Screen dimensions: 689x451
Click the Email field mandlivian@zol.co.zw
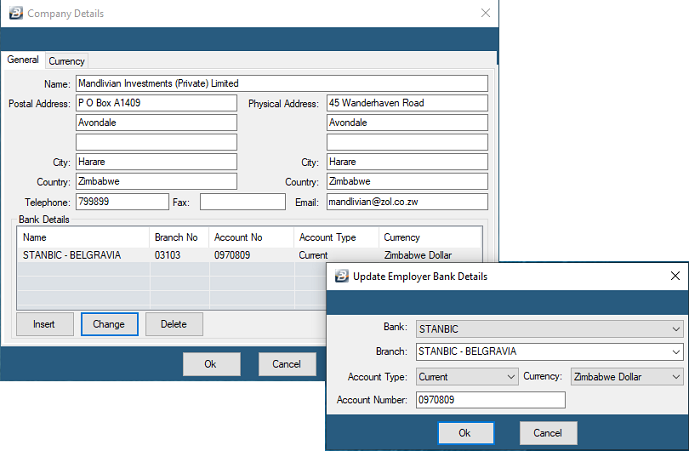(x=407, y=202)
